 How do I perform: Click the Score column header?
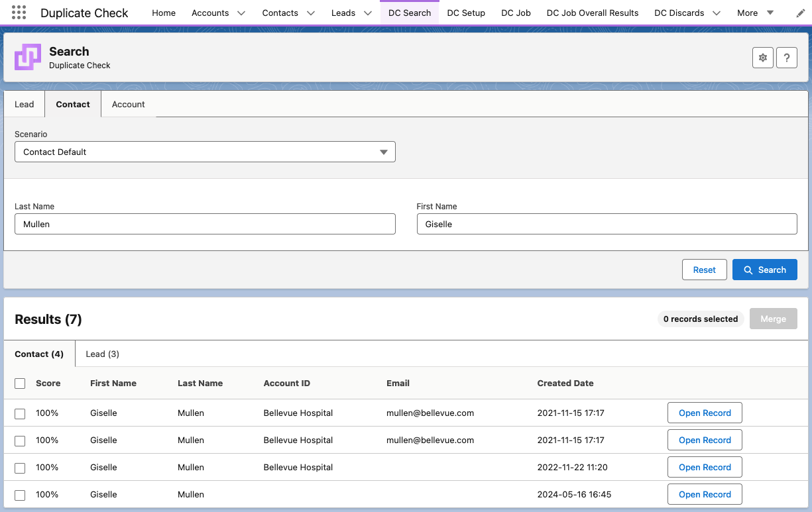click(48, 383)
